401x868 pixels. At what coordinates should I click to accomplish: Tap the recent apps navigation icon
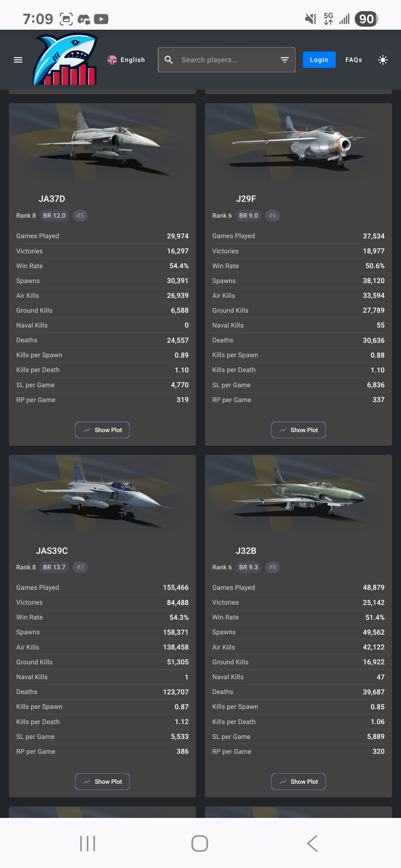(88, 844)
